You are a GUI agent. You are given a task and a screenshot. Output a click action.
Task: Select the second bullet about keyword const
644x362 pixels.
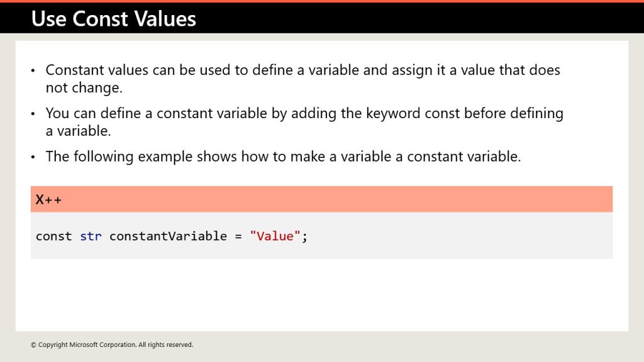[304, 122]
